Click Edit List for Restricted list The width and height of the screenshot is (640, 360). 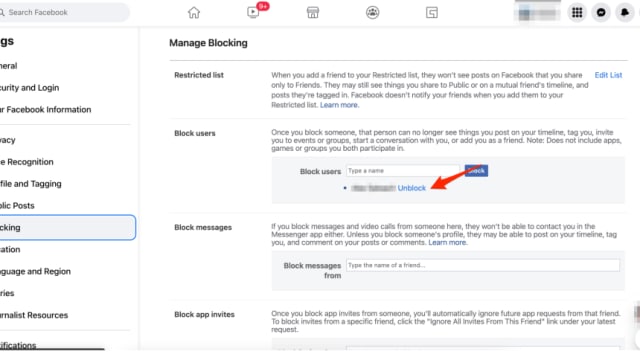tap(608, 75)
